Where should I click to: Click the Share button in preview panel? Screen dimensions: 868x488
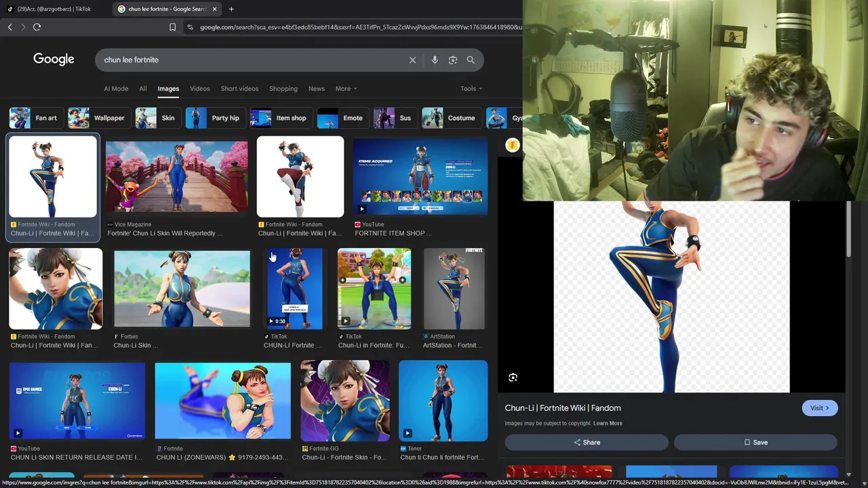pyautogui.click(x=587, y=443)
